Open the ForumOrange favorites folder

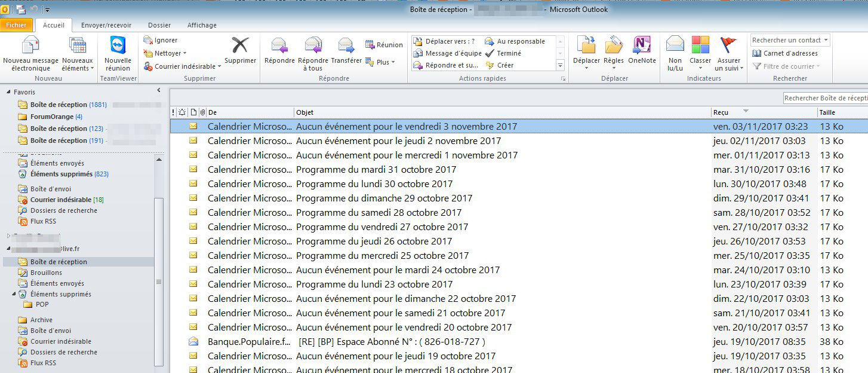tap(52, 117)
